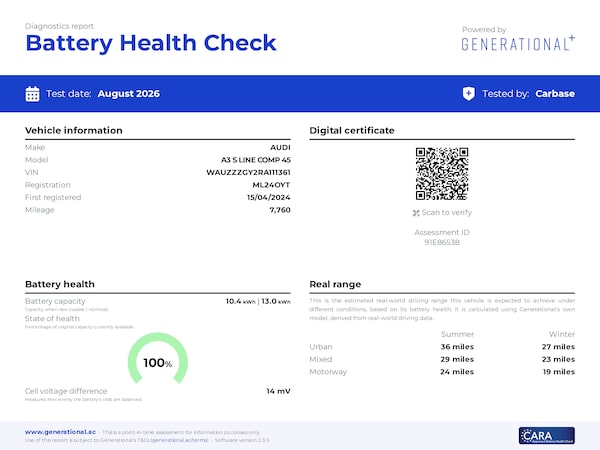Viewport: 600px width, 450px height.
Task: Click the Carbase tester name
Action: [555, 94]
